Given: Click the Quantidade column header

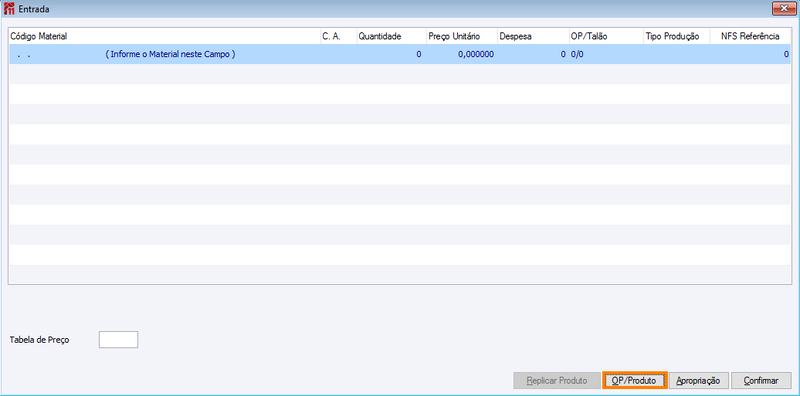Looking at the screenshot, I should (x=392, y=37).
